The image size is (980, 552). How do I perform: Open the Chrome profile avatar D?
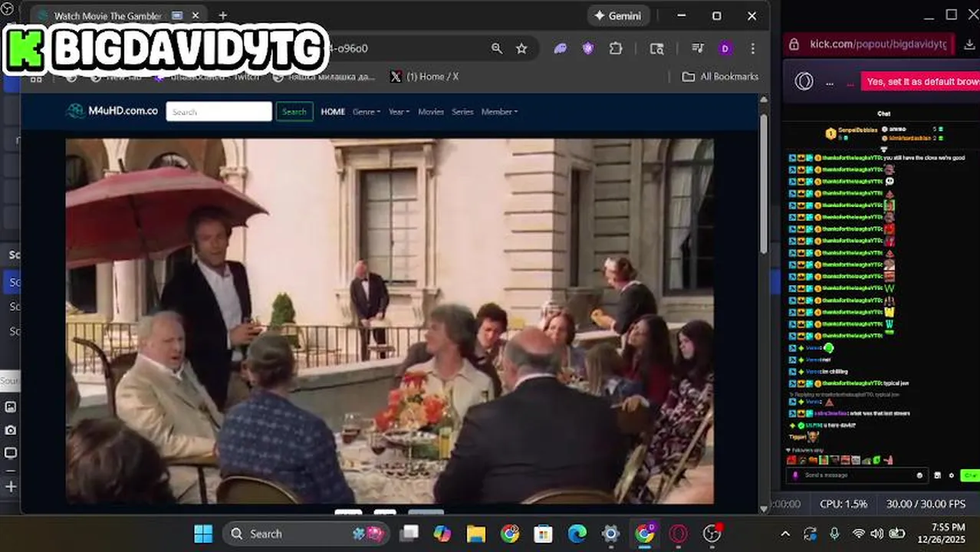pyautogui.click(x=725, y=48)
